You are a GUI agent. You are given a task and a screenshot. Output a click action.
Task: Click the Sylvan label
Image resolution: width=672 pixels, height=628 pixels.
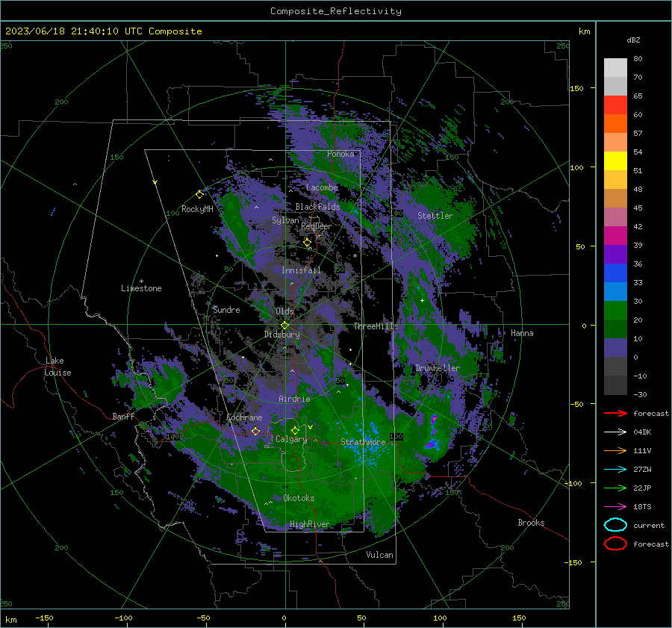[285, 220]
